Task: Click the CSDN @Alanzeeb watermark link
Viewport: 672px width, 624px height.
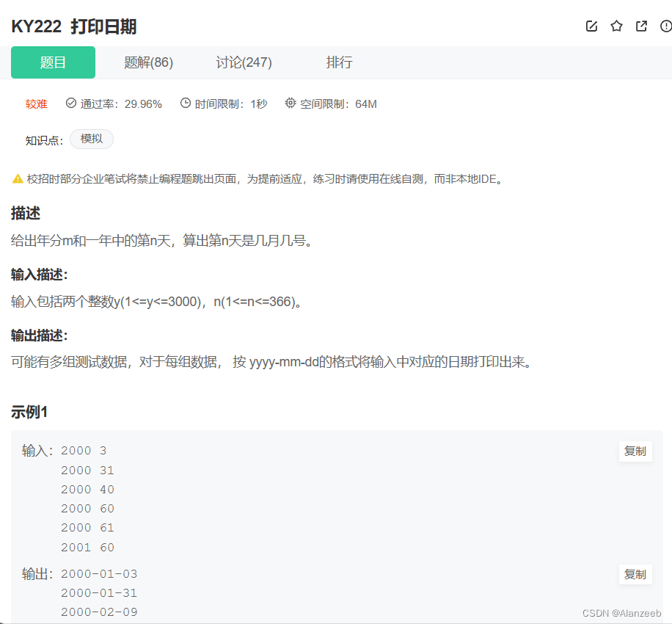Action: (621, 611)
